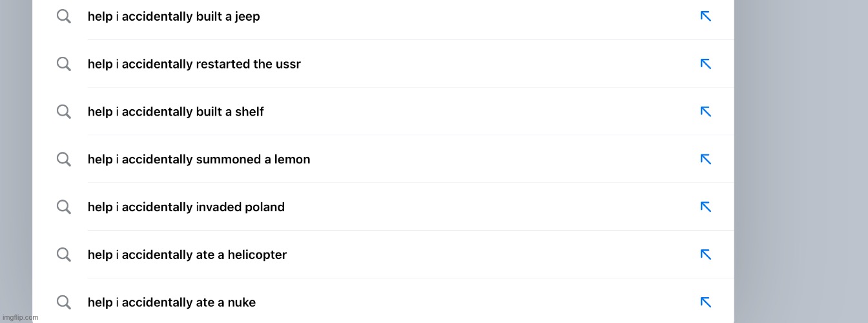Image resolution: width=868 pixels, height=323 pixels.
Task: Click the fill-in arrow beside "built a jeep"
Action: [x=705, y=16]
